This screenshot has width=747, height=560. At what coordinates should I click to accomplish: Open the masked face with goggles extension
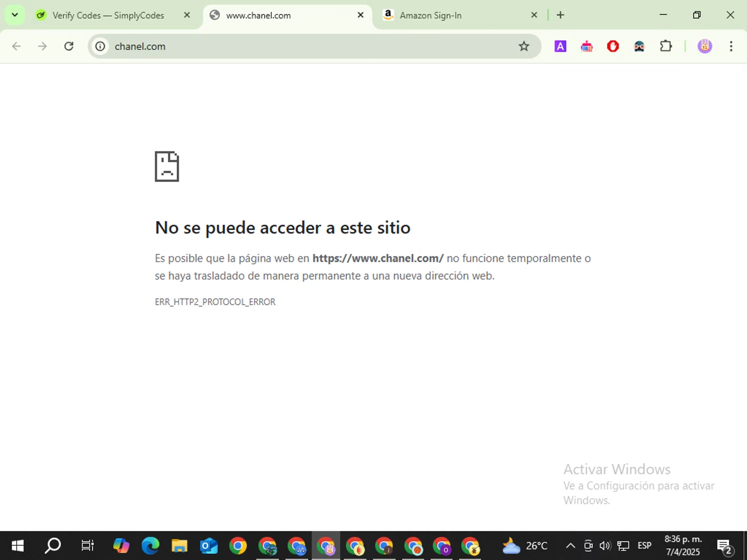(639, 46)
